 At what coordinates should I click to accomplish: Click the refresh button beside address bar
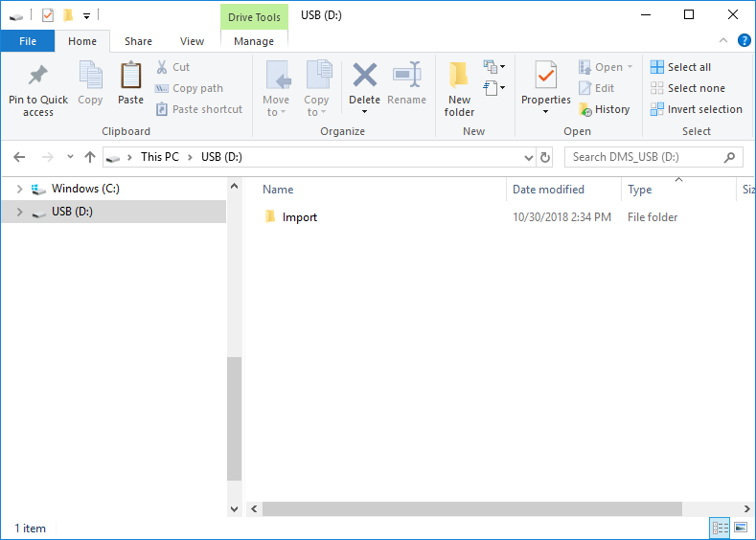pyautogui.click(x=545, y=157)
